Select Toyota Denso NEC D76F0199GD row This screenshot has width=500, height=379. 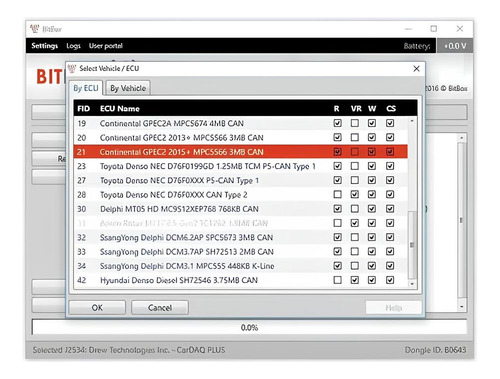coord(240,166)
